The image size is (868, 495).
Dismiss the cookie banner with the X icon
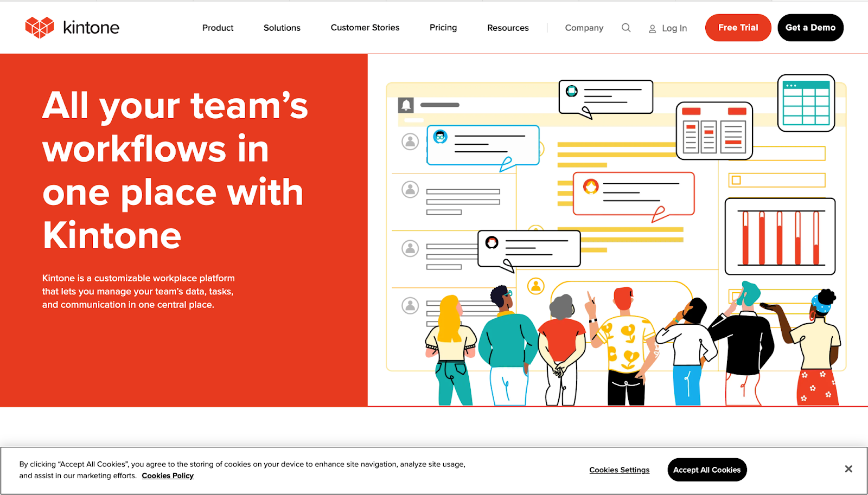[x=848, y=468]
